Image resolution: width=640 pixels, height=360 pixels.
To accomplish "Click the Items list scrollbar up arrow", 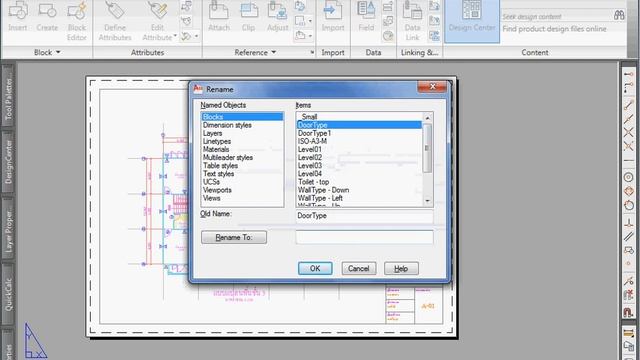I will point(428,118).
